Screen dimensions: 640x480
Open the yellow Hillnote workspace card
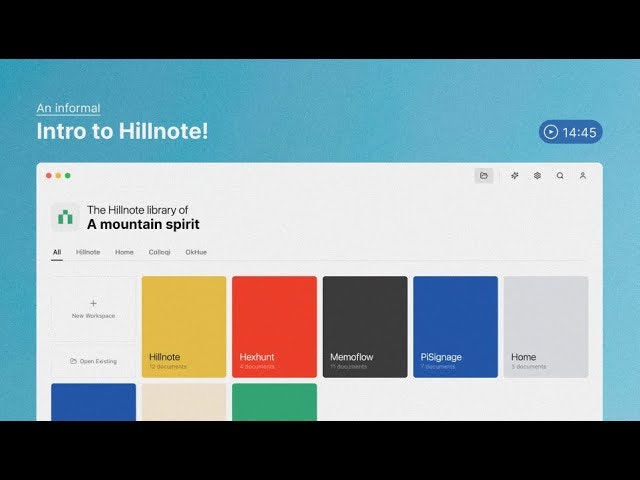(x=184, y=327)
